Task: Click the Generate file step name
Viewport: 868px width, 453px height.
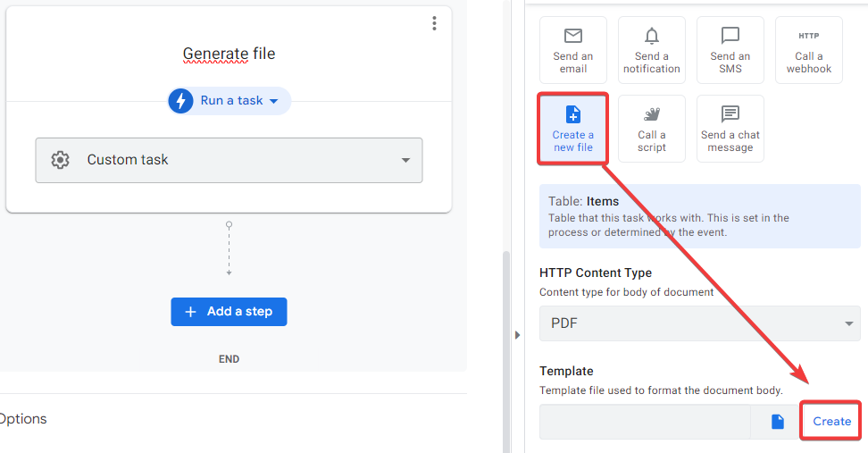Action: 229,54
